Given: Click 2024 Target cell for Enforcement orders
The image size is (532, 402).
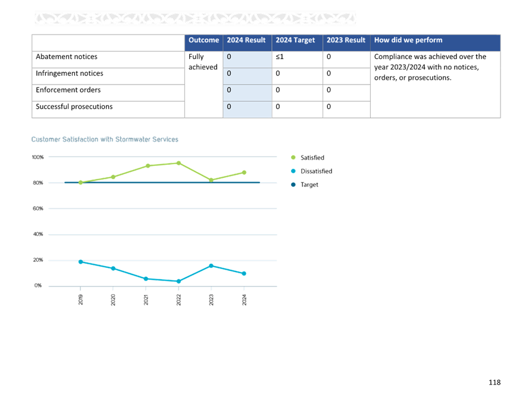Looking at the screenshot, I should pyautogui.click(x=297, y=93).
